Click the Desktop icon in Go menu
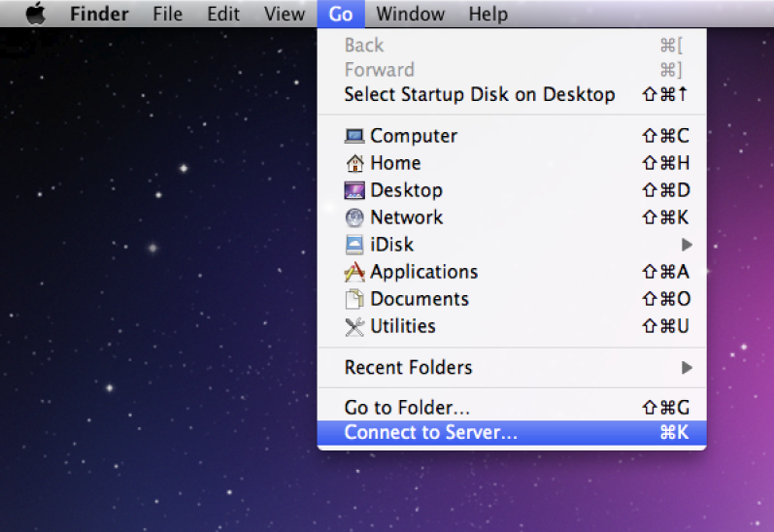The height and width of the screenshot is (532, 774). point(354,190)
